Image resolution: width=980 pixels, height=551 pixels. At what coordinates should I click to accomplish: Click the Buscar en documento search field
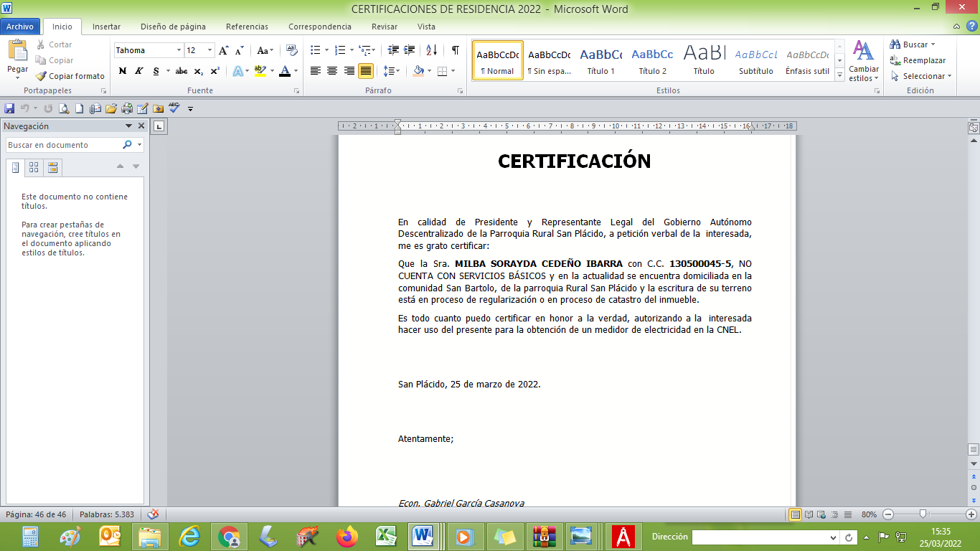pos(63,145)
